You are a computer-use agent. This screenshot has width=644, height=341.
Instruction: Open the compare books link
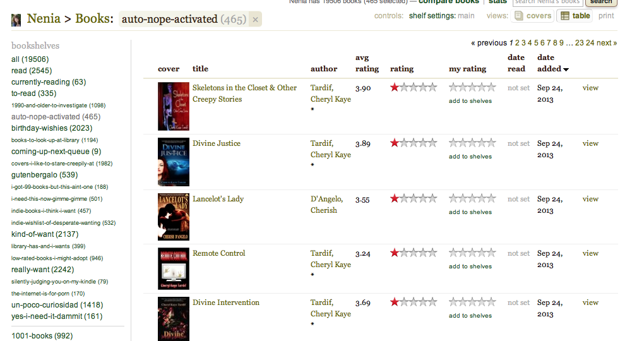coord(448,2)
